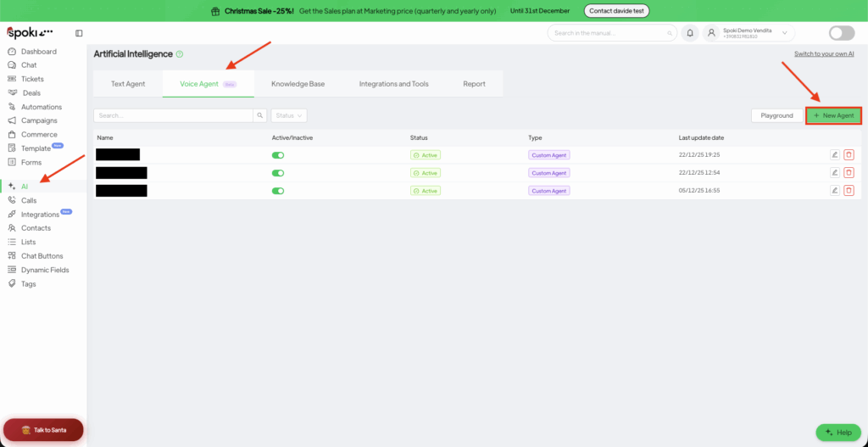This screenshot has height=447, width=868.
Task: Open Calls in the left sidebar
Action: point(29,200)
